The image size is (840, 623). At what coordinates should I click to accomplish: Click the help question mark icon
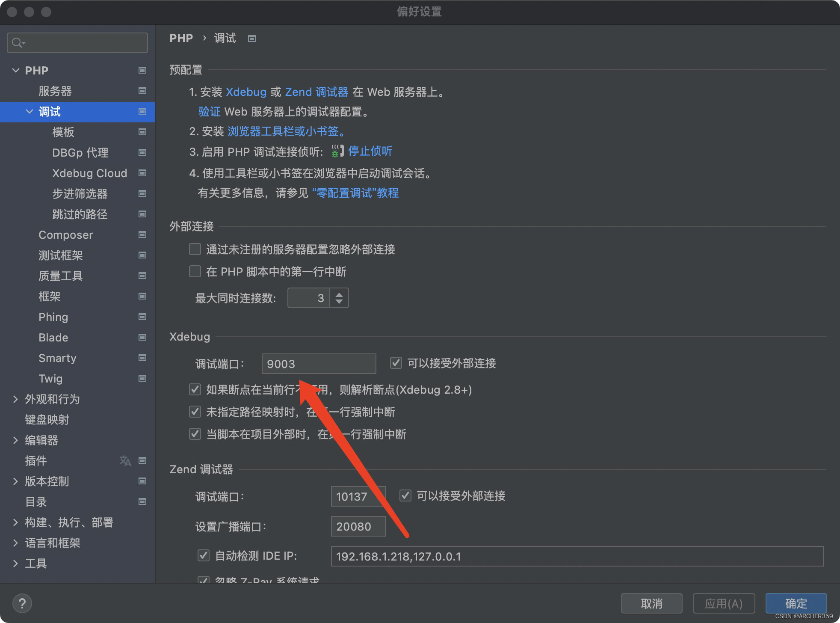click(x=22, y=603)
